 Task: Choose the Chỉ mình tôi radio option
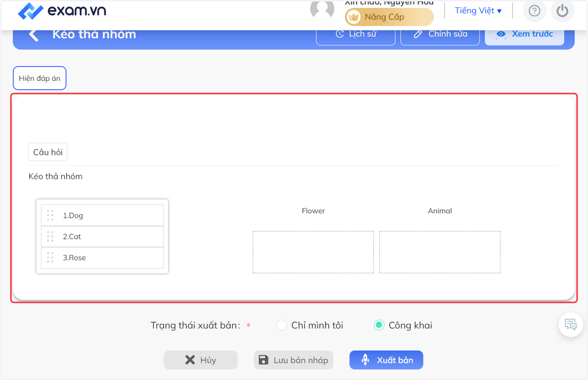[282, 325]
